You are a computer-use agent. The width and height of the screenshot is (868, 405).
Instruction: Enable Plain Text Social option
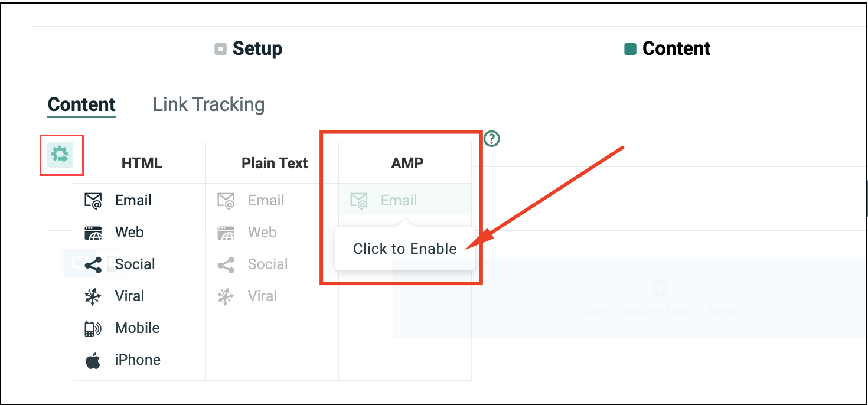pyautogui.click(x=267, y=264)
